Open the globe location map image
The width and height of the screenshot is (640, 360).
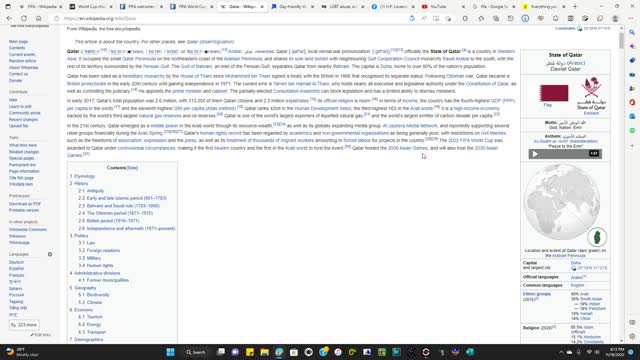click(565, 205)
